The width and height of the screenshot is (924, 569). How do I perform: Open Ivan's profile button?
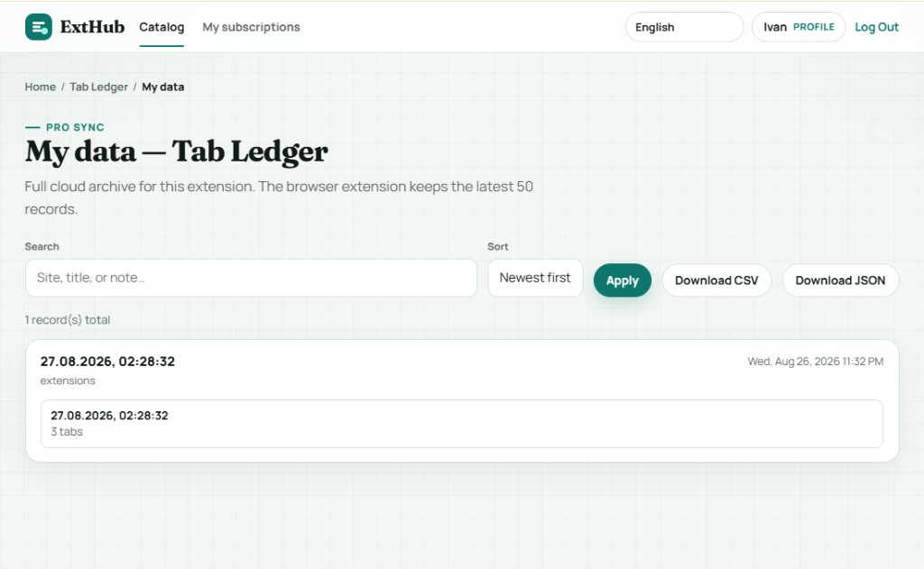tap(799, 27)
